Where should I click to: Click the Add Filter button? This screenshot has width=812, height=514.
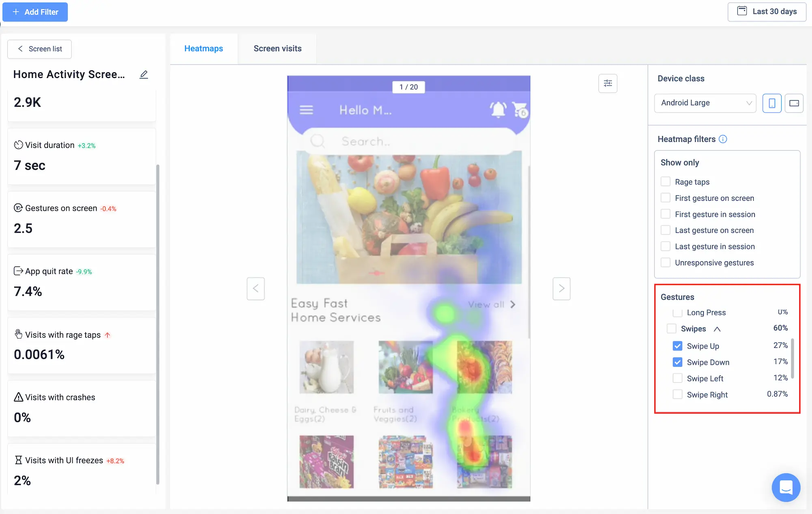35,12
